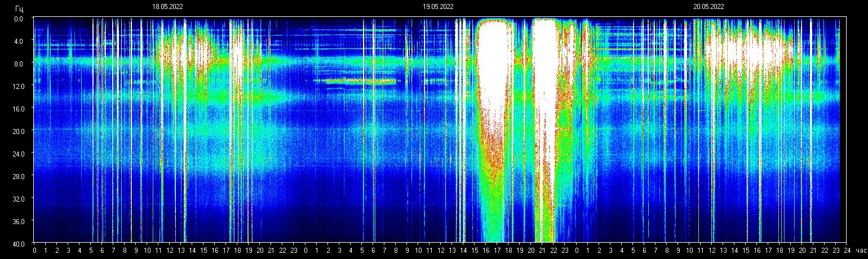Image resolution: width=868 pixels, height=259 pixels.
Task: Click the date label 20.05.2022
Action: click(x=708, y=7)
